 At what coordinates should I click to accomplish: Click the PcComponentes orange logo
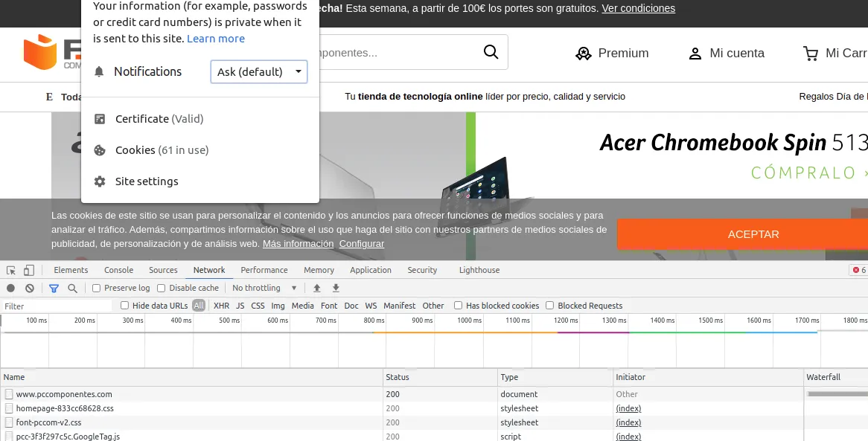point(40,52)
